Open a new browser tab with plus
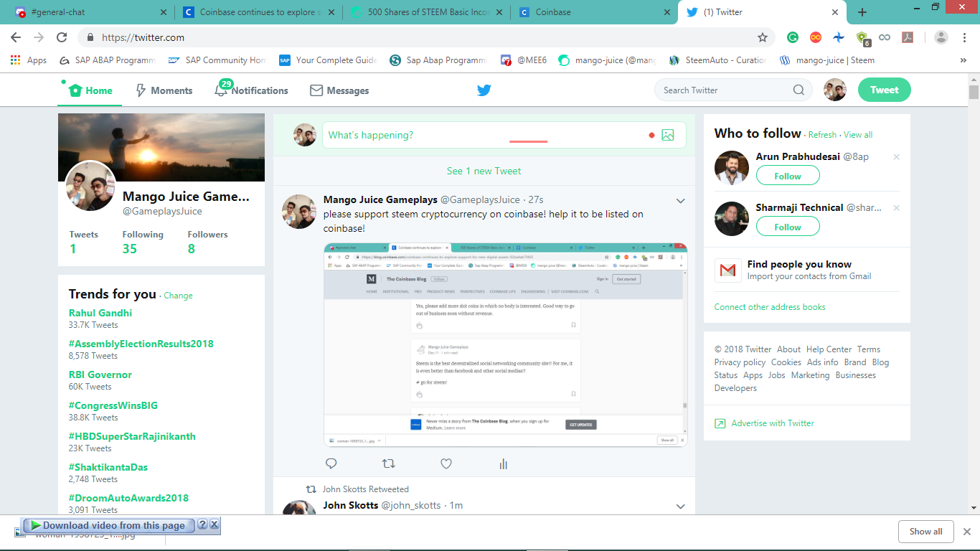Viewport: 980px width, 551px height. pos(862,12)
